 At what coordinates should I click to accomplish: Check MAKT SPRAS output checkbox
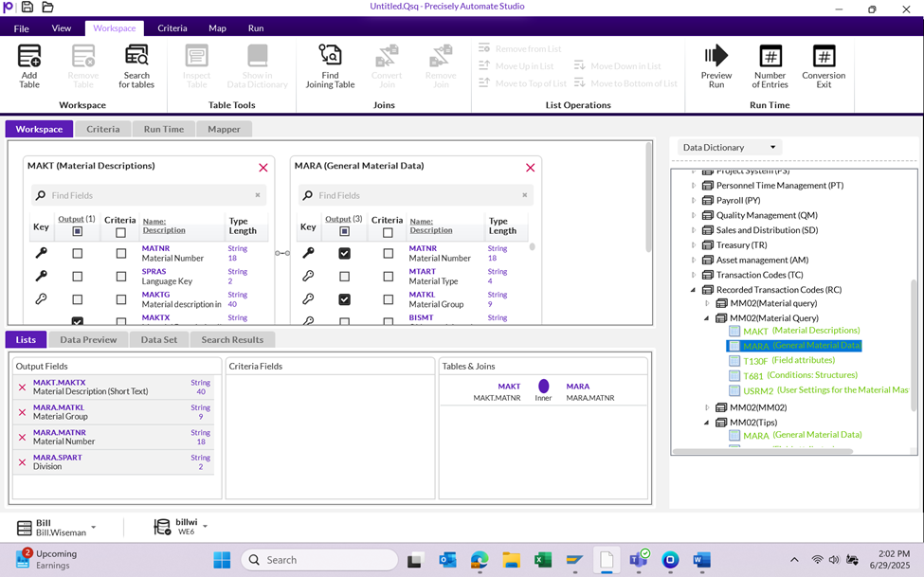point(78,277)
